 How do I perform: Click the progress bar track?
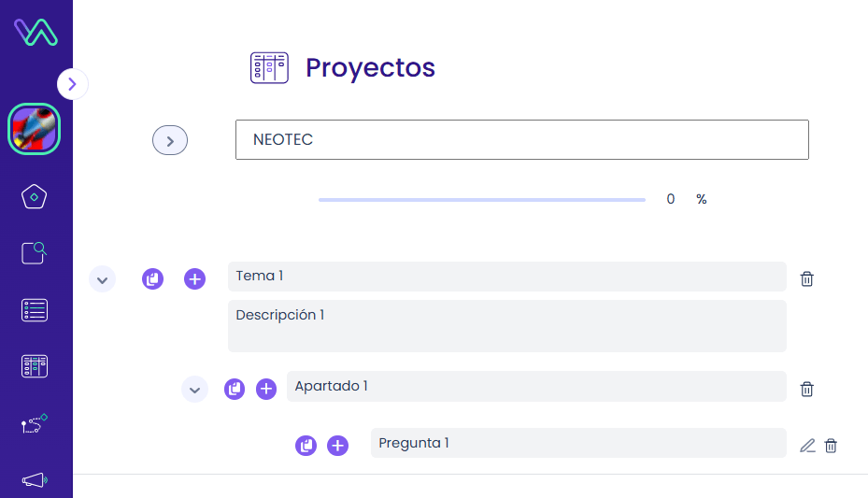pos(482,200)
